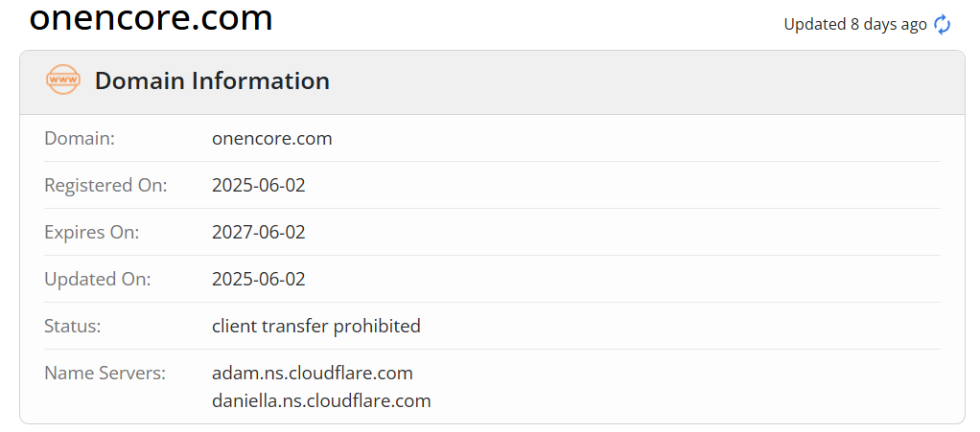Click the "Name Servers:" label
The height and width of the screenshot is (432, 980).
coord(105,373)
